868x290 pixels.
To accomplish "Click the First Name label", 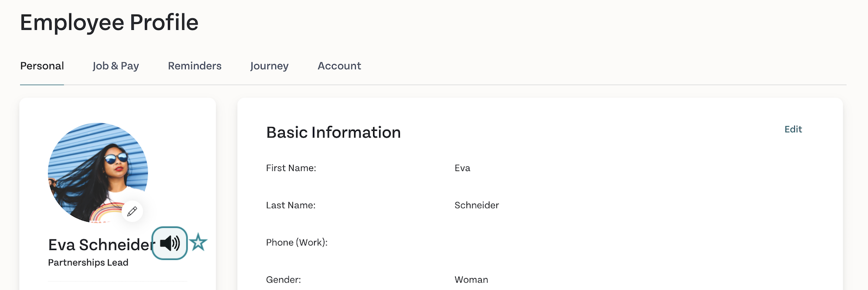I will (x=291, y=168).
